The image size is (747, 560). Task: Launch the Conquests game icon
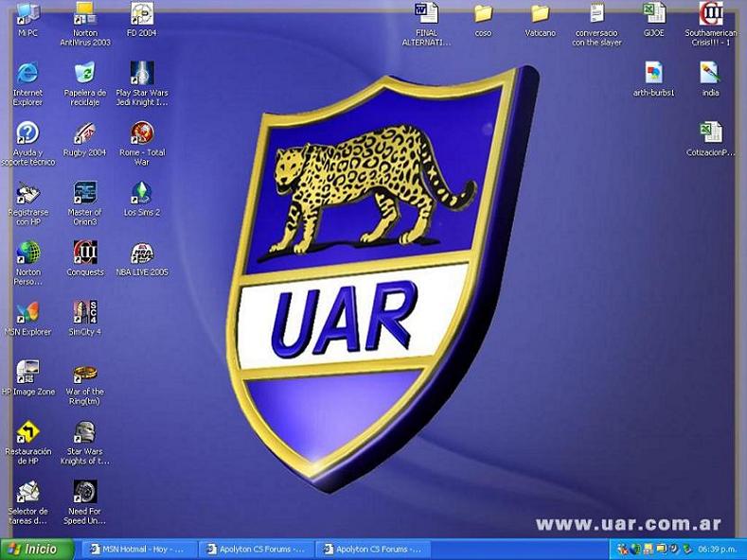[x=85, y=258]
